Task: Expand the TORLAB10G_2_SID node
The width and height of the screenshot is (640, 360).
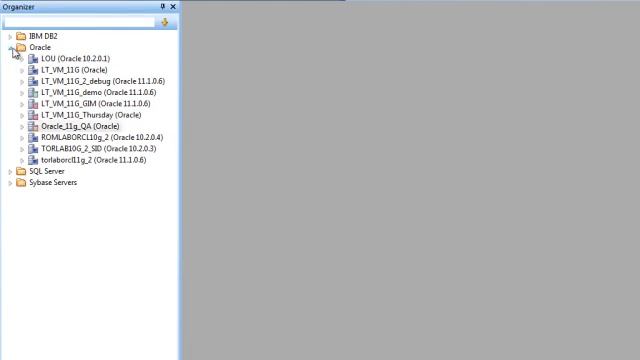Action: coord(22,149)
